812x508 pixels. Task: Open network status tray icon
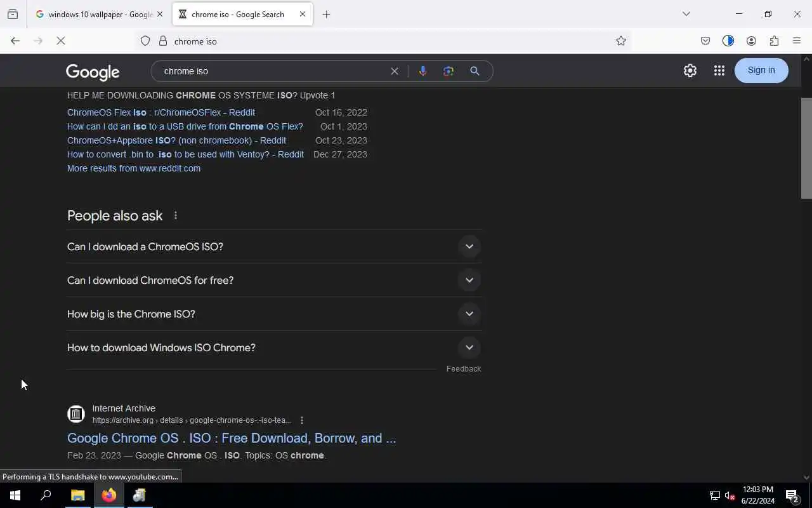(714, 496)
